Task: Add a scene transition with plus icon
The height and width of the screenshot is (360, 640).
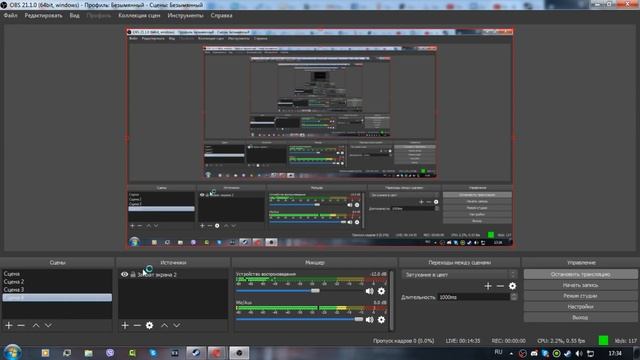Action: coord(488,286)
